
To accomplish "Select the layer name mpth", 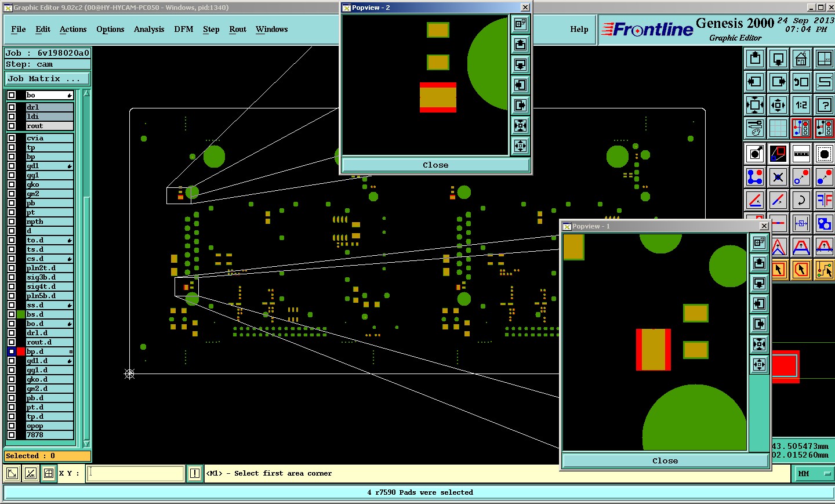I will point(50,222).
